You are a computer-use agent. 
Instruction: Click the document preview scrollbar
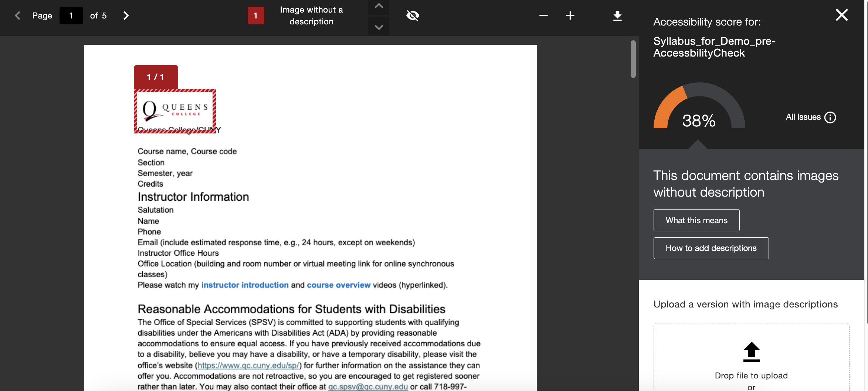click(633, 59)
